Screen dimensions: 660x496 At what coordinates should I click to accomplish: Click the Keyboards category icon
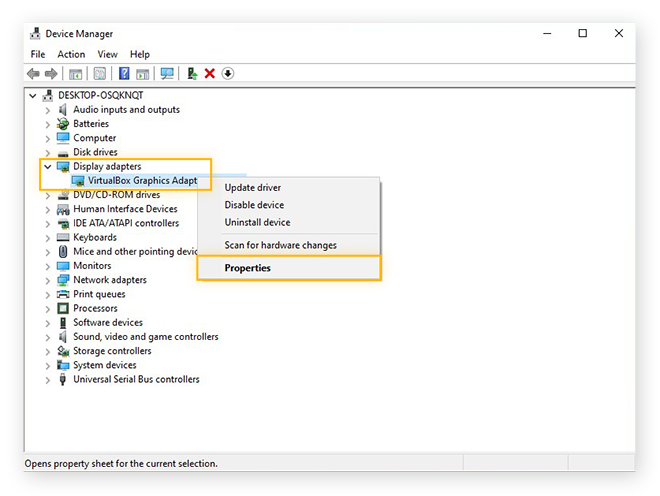pyautogui.click(x=63, y=237)
